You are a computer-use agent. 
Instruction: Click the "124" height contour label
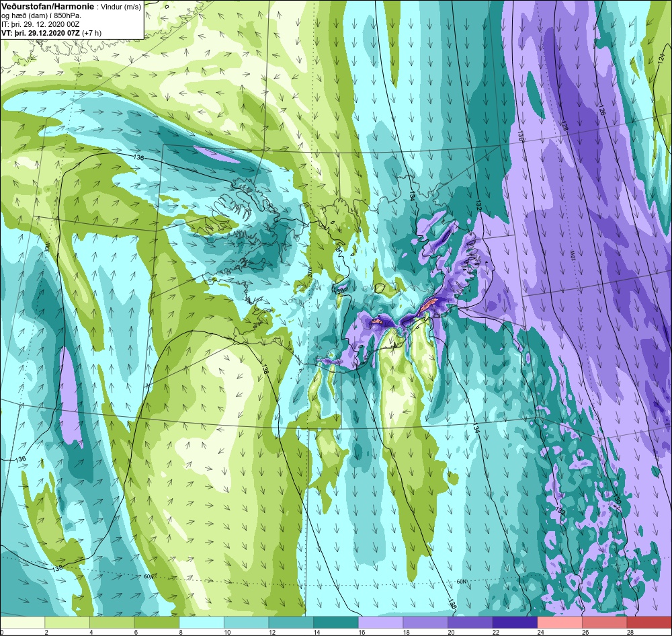[x=661, y=59]
